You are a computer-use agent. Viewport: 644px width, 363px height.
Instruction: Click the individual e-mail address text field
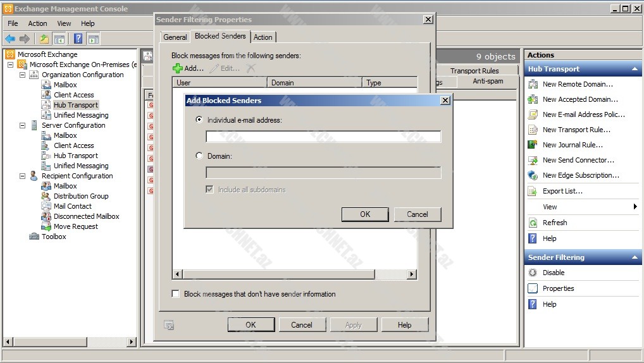[323, 137]
